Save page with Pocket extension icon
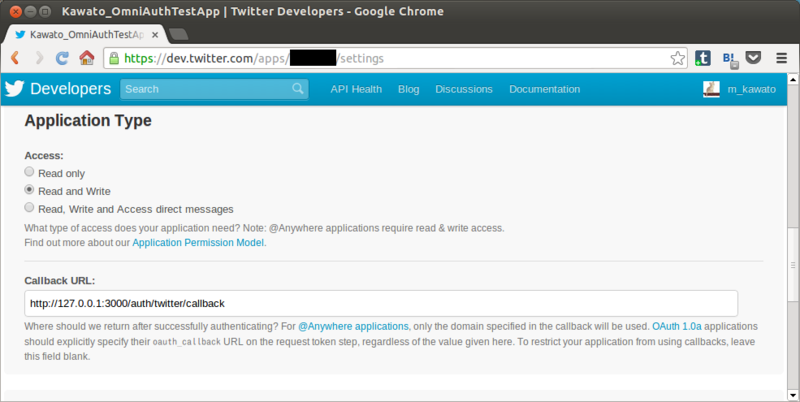The image size is (800, 402). pos(753,58)
